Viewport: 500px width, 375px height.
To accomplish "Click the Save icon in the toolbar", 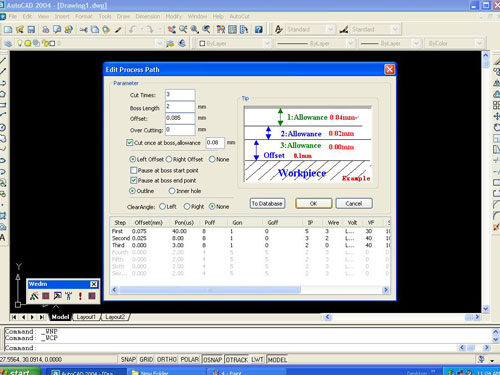I will point(31,30).
